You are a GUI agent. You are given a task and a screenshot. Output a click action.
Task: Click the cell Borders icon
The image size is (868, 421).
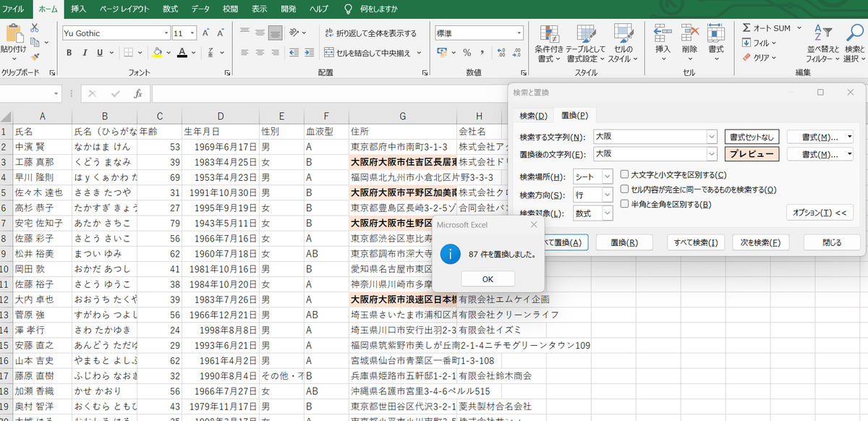tap(128, 53)
